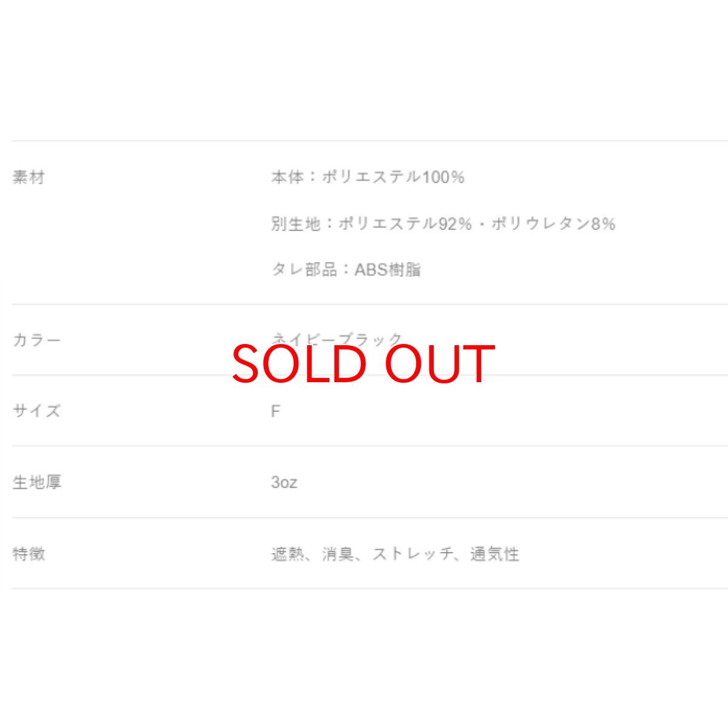Click the 通気性 feature text
Image resolution: width=728 pixels, height=728 pixels.
coord(494,554)
